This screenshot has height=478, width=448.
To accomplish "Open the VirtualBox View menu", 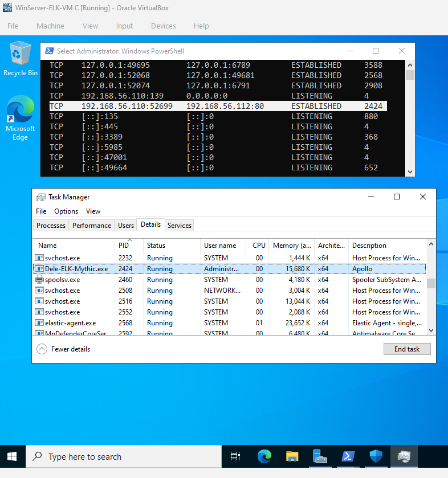I will pyautogui.click(x=90, y=26).
